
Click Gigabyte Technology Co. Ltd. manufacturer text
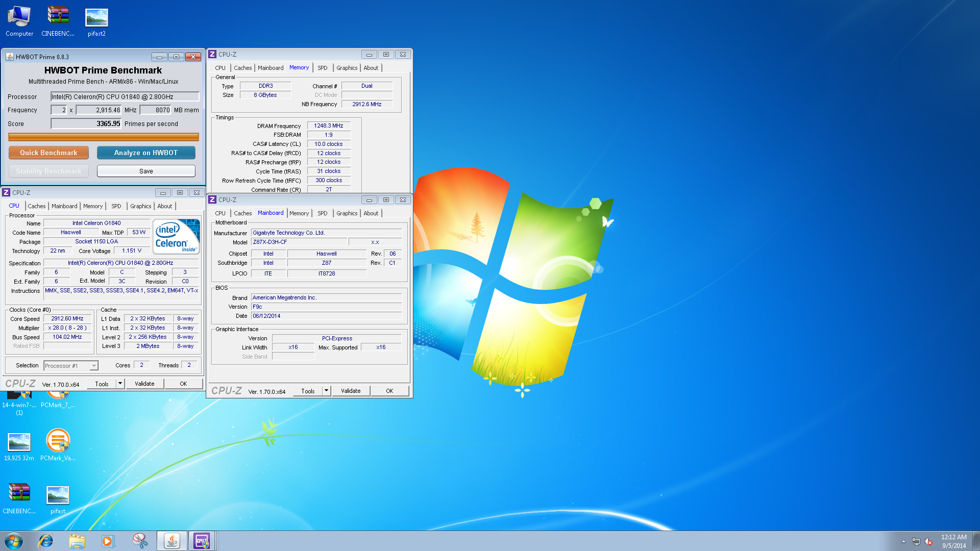[288, 233]
